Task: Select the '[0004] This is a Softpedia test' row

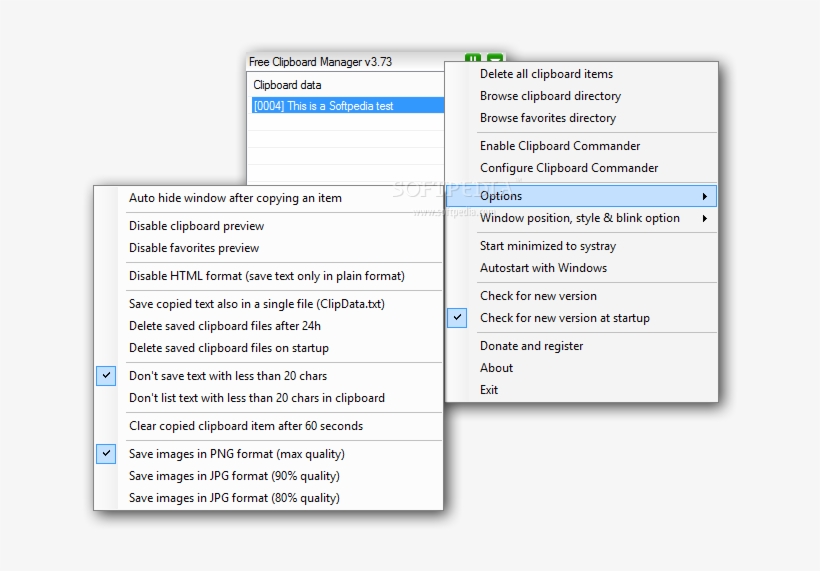Action: 348,106
